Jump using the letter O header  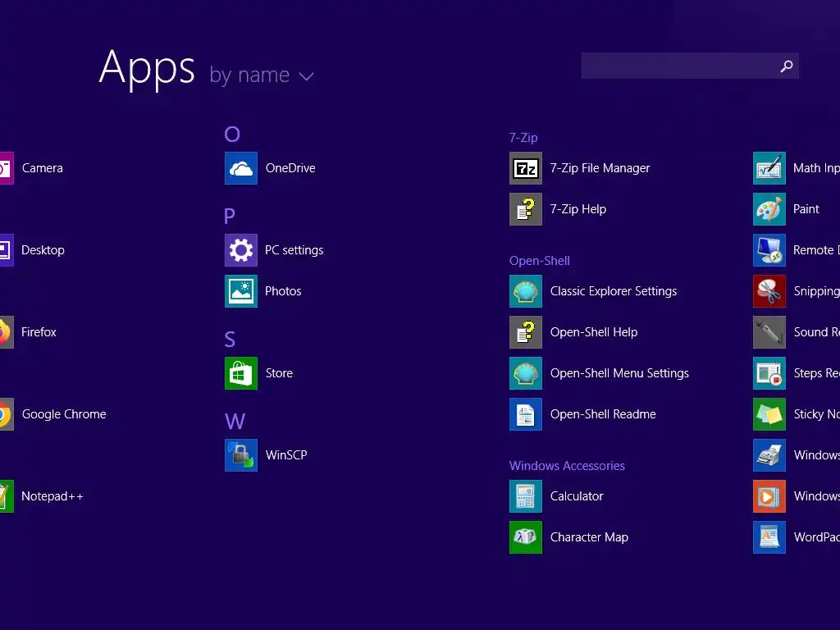(232, 134)
